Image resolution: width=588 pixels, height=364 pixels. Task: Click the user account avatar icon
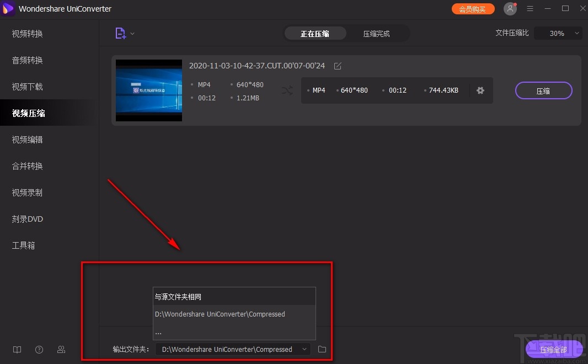(x=510, y=8)
